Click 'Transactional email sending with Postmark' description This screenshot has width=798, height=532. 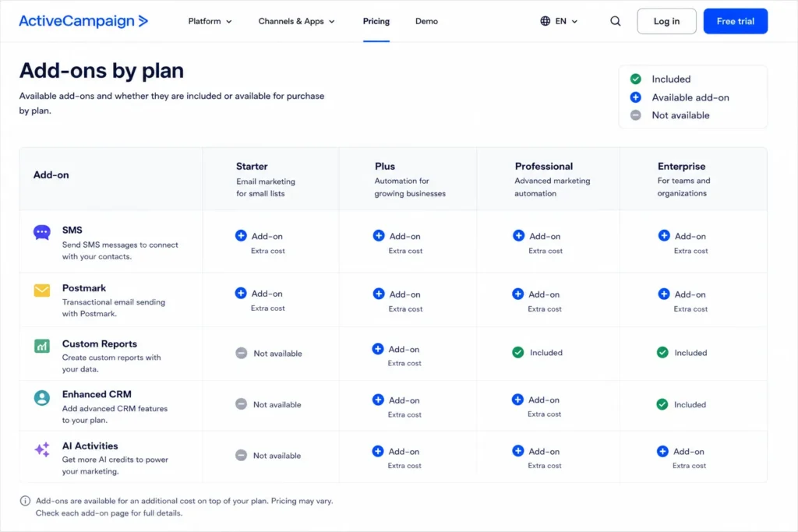(x=114, y=308)
